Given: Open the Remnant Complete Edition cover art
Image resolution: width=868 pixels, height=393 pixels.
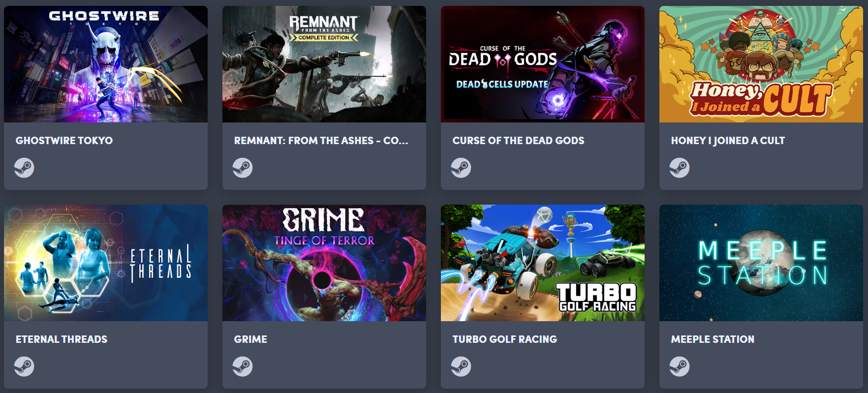Looking at the screenshot, I should pyautogui.click(x=324, y=64).
